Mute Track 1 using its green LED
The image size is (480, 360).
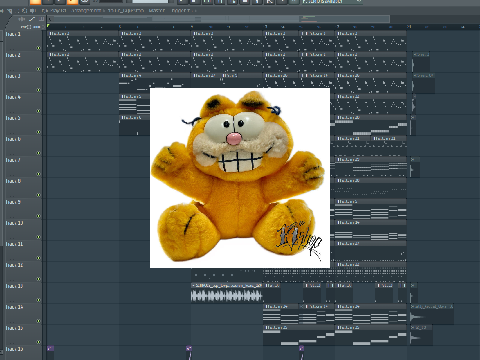coord(39,48)
